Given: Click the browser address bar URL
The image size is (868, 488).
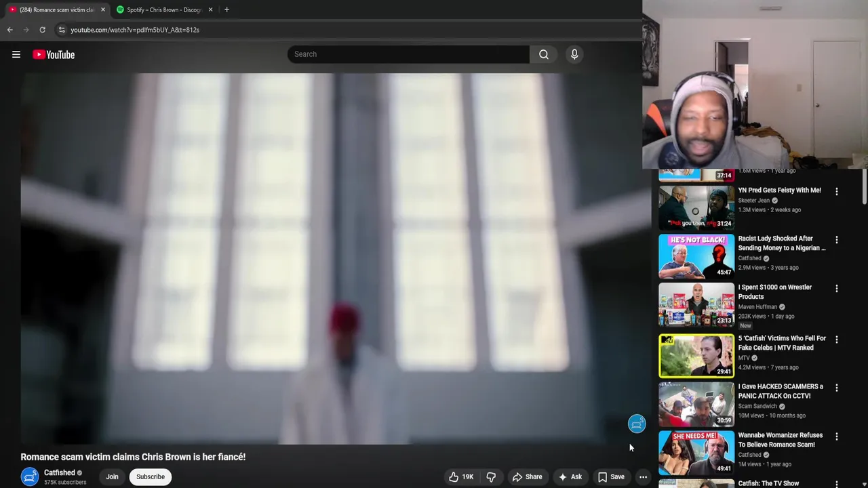Looking at the screenshot, I should tap(135, 30).
